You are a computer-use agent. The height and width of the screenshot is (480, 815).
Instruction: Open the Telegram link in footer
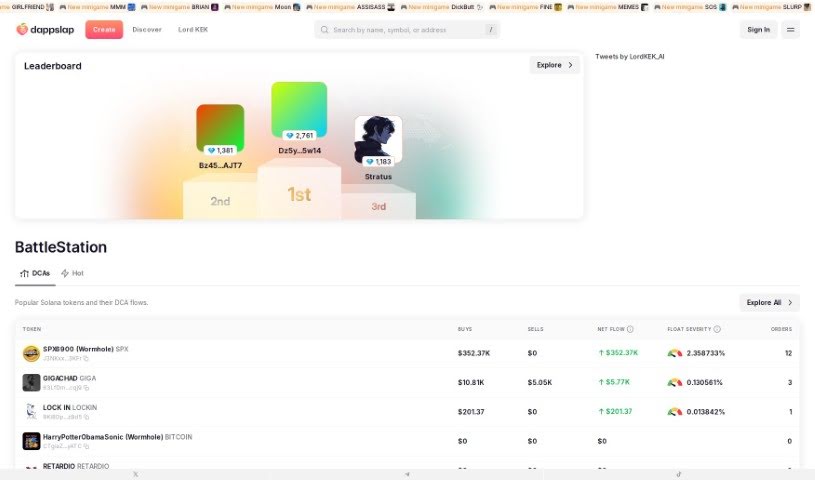[407, 474]
